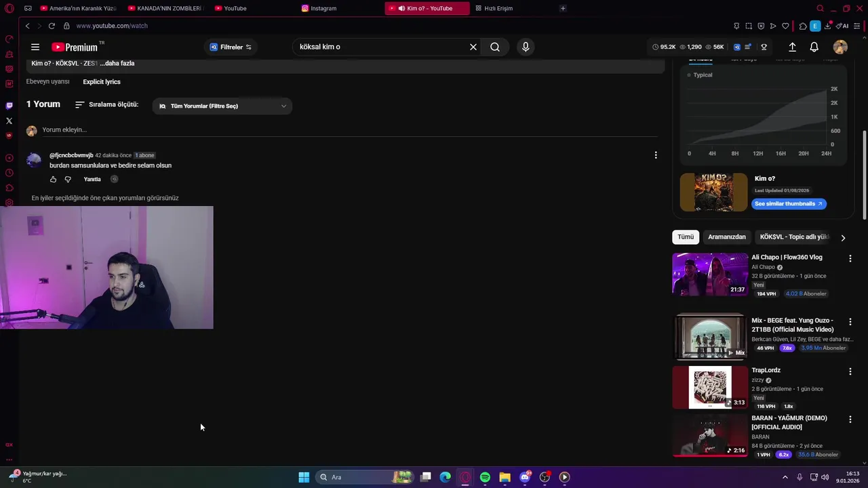Reply with Yanıtla on the comment
Screen dimensions: 868x488
[92, 179]
